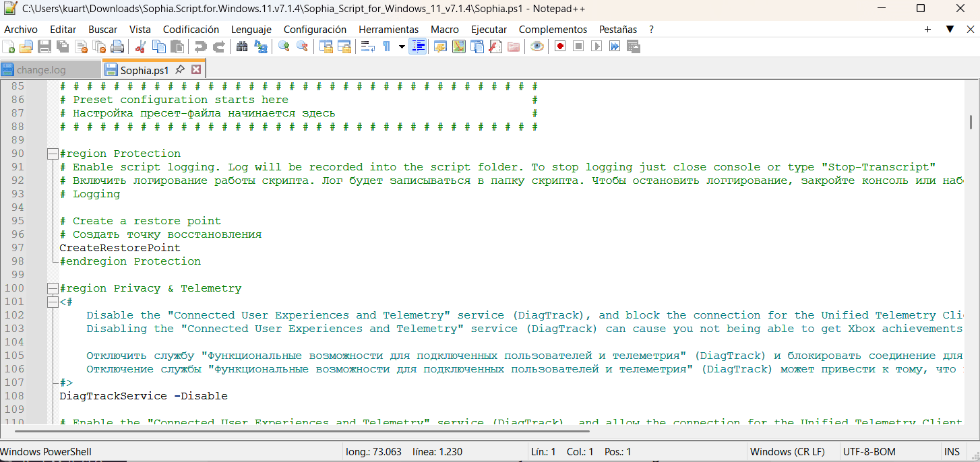Print the document using printer icon
Viewport: 980px width, 462px height.
tap(117, 46)
